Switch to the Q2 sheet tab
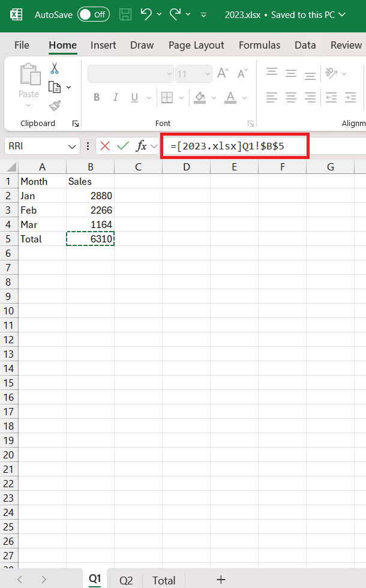The width and height of the screenshot is (366, 588). 126,581
